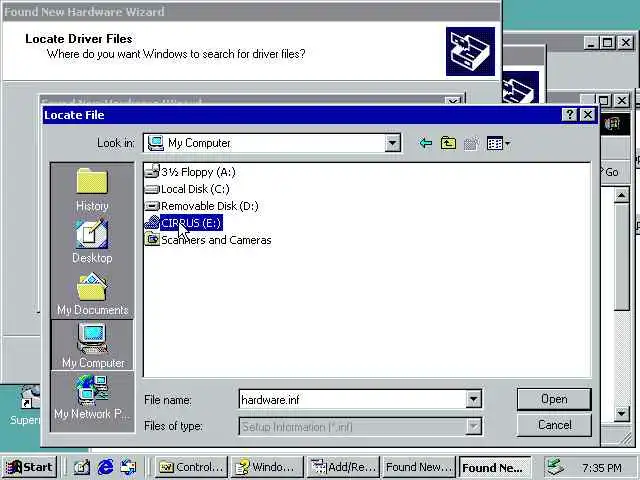640x480 pixels.
Task: Open the Scanners and Cameras folder icon
Action: [x=152, y=239]
